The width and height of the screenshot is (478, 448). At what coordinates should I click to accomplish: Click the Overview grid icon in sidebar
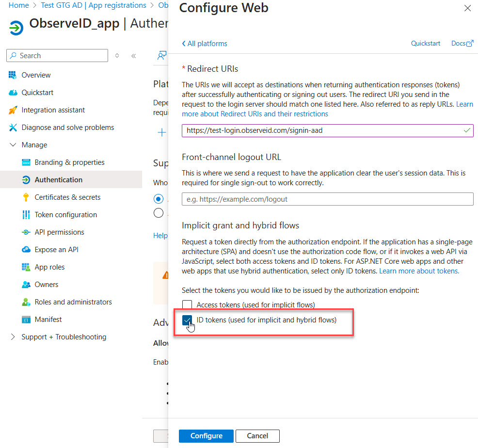(x=13, y=75)
